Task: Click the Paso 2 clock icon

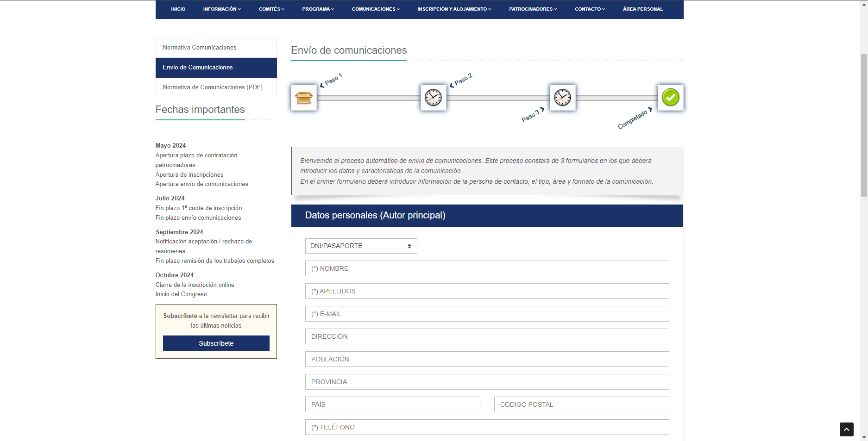Action: 433,98
